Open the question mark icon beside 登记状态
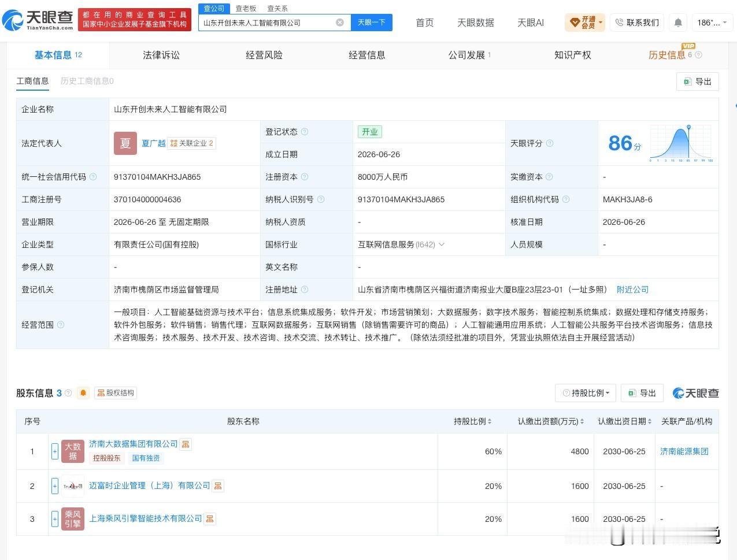737x560 pixels. point(305,132)
